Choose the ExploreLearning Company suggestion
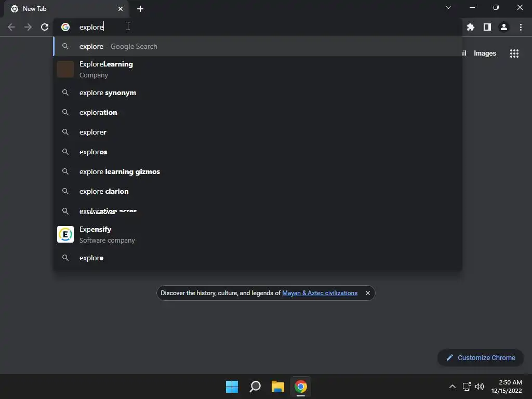 (x=258, y=70)
